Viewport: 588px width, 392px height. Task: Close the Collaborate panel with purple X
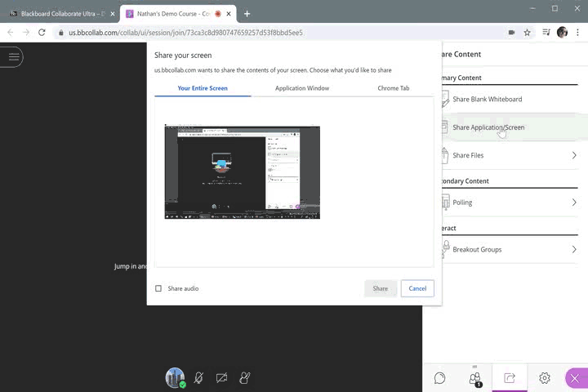coord(575,378)
